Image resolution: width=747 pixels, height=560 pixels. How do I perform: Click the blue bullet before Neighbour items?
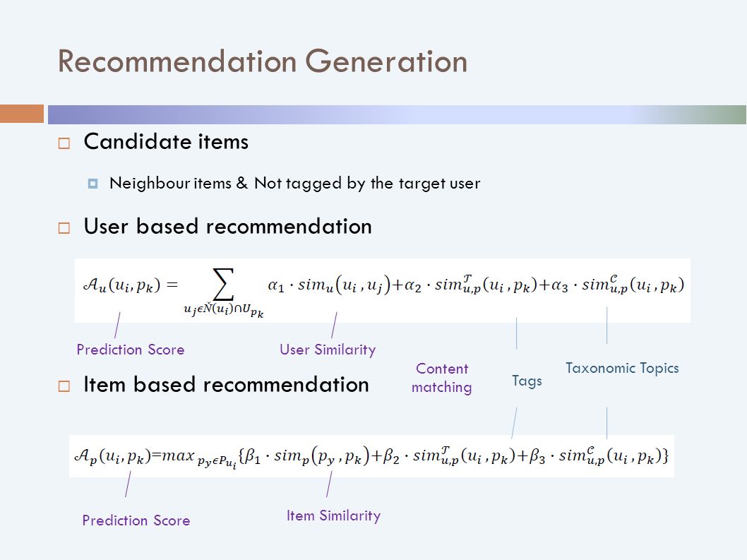coord(93,184)
